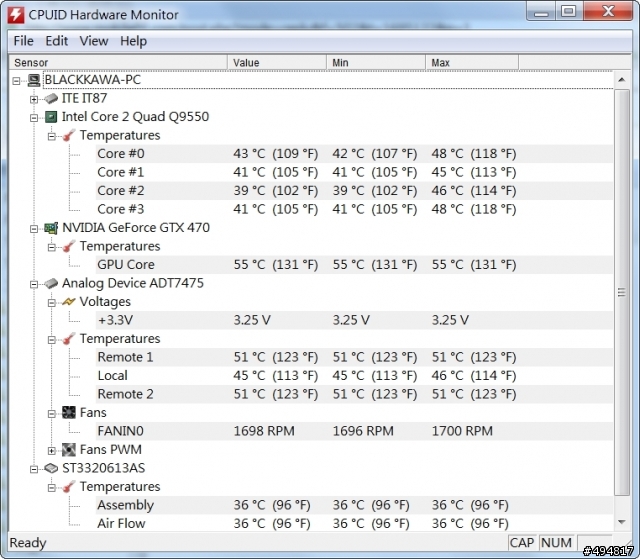Viewport: 640px width, 559px height.
Task: Collapse Temperatures under Analog Device ADT7475
Action: pyautogui.click(x=51, y=340)
